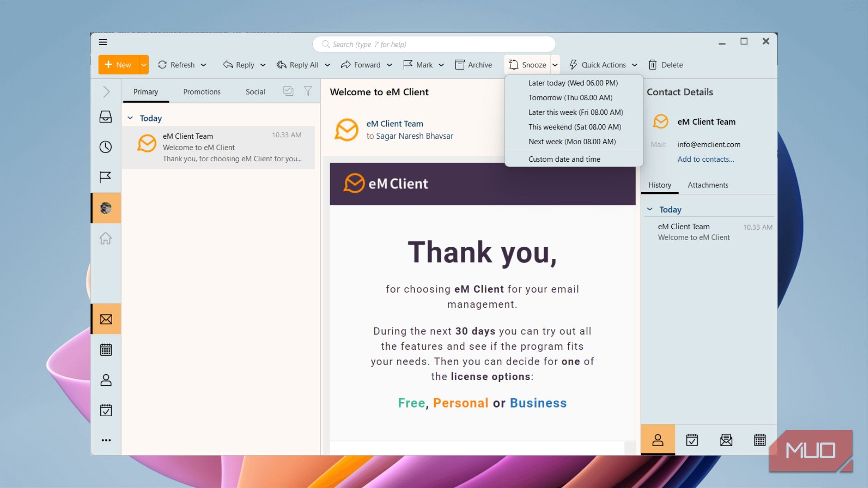Collapse the Today group in History panel
The height and width of the screenshot is (488, 868).
click(x=650, y=209)
